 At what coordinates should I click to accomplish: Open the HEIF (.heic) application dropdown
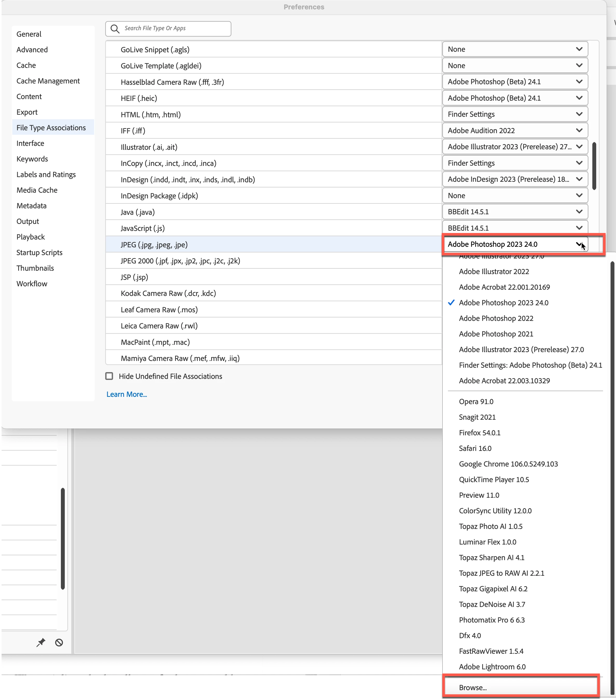coord(515,98)
